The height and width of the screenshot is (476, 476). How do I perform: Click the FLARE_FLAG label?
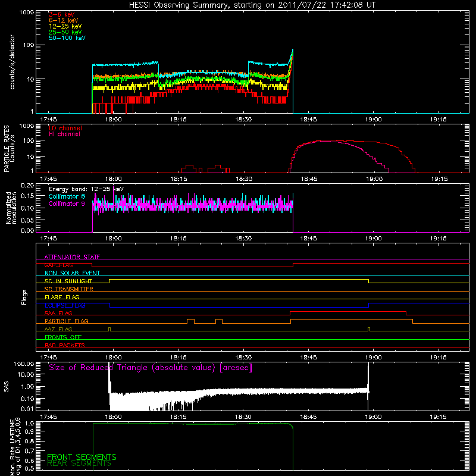coord(62,297)
